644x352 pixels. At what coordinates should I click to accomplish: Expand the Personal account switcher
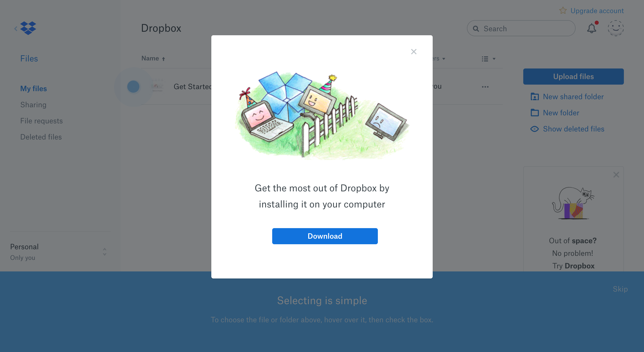tap(105, 252)
